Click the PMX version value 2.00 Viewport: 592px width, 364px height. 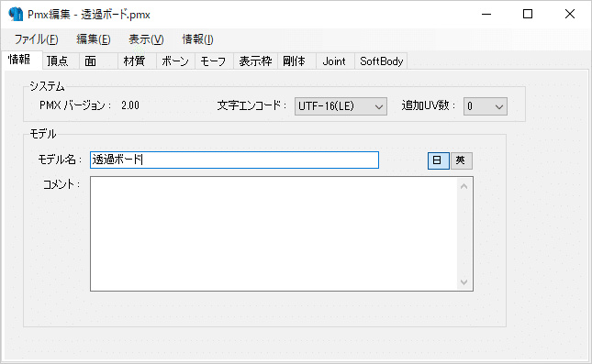tap(130, 105)
